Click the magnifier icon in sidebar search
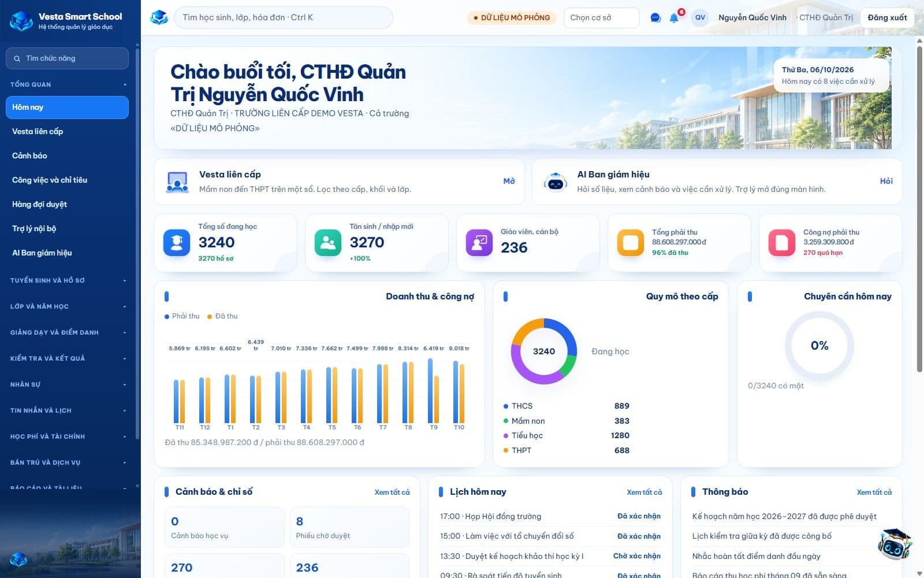The width and height of the screenshot is (924, 578). tap(17, 58)
